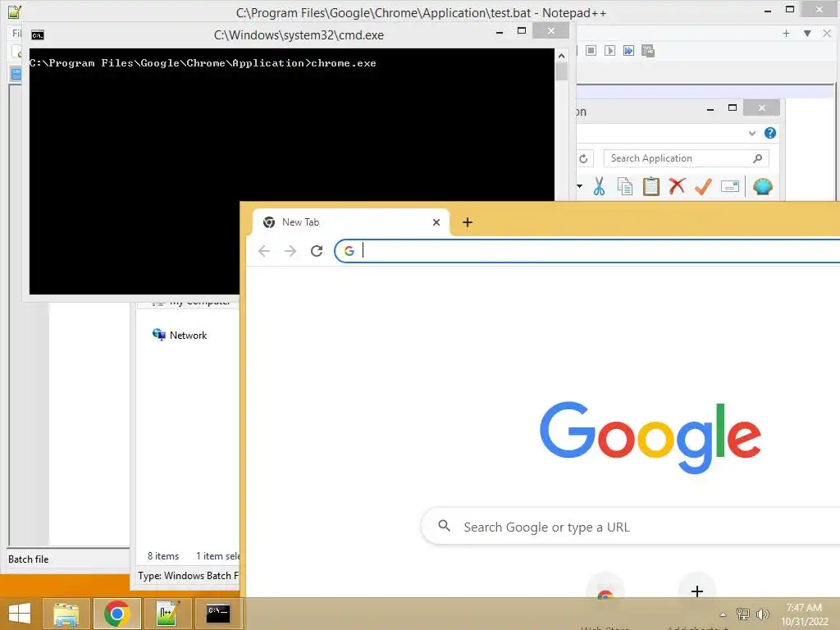Click Notepad++ title bar app icon

point(15,11)
